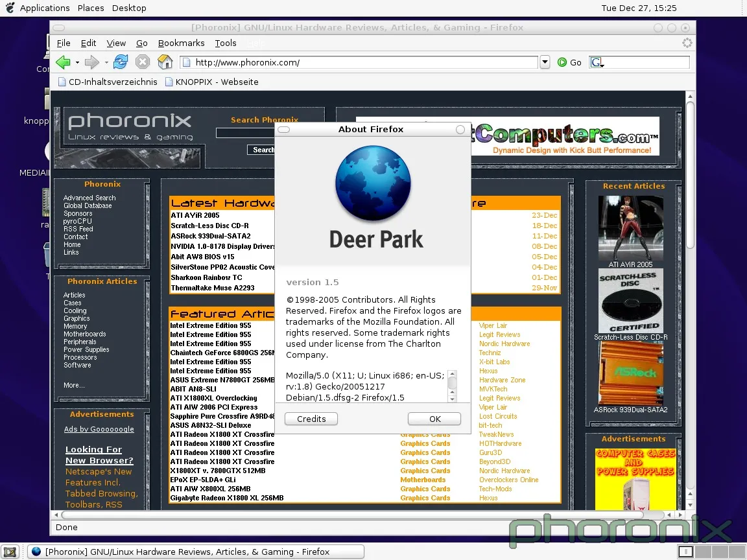
Task: Open the Desktop menu in top panel
Action: point(129,8)
